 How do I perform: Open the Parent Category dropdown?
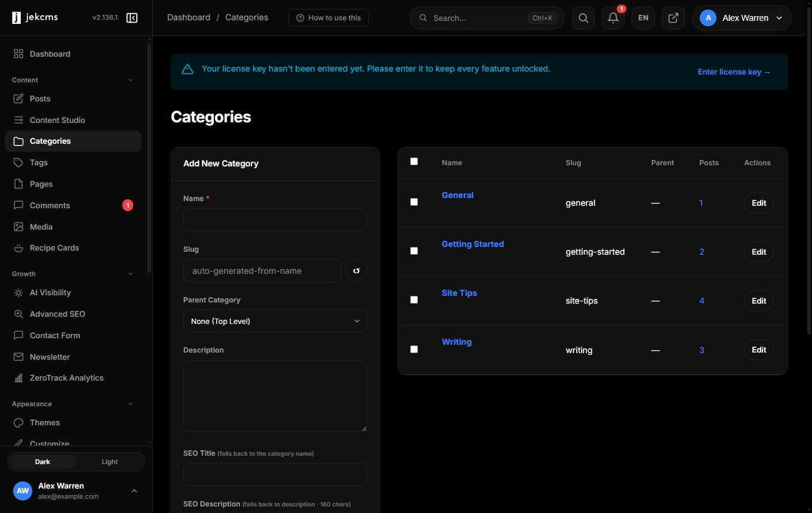(275, 321)
